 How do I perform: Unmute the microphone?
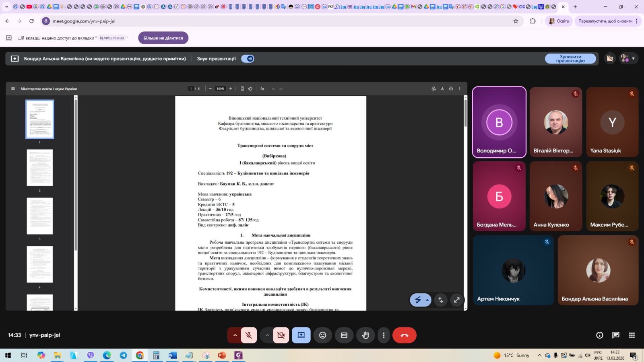coord(249,335)
